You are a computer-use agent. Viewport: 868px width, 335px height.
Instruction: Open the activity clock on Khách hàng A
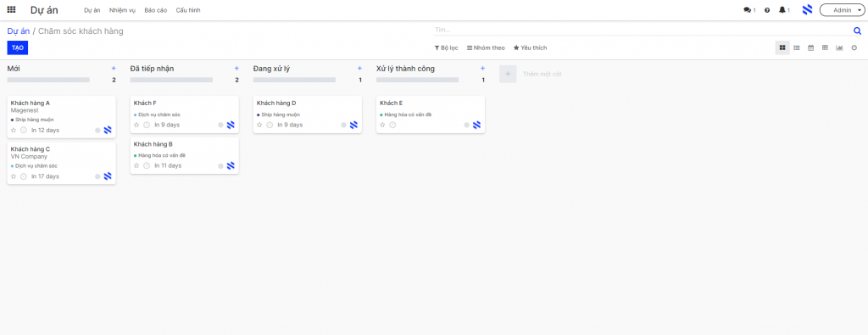click(x=23, y=130)
